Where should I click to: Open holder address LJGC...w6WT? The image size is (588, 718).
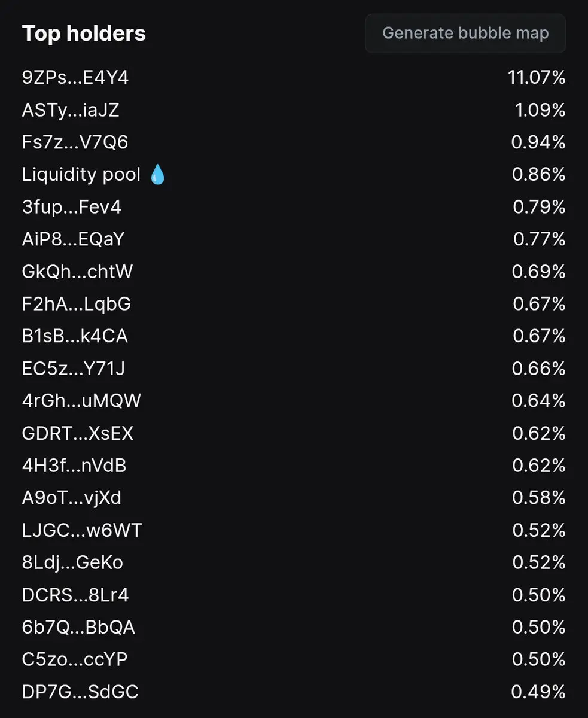tap(83, 530)
